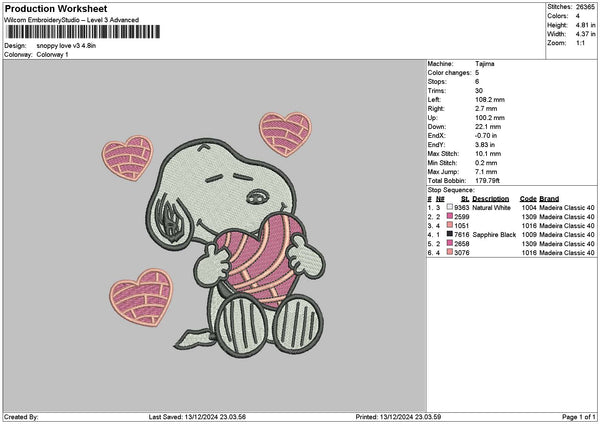Image resolution: width=600 pixels, height=424 pixels.
Task: Click the Up value '100.2 mm'
Action: [x=490, y=118]
